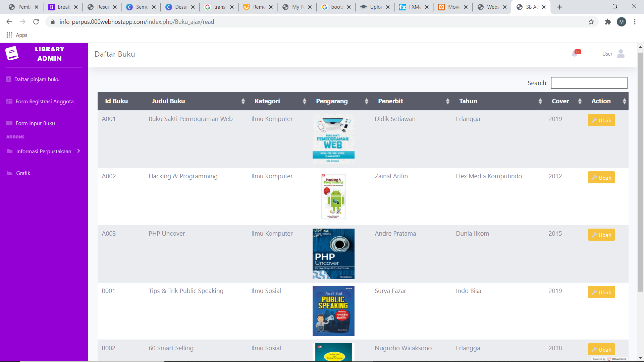This screenshot has width=644, height=362.
Task: Go to Form Registrasi Anggota
Action: point(44,102)
